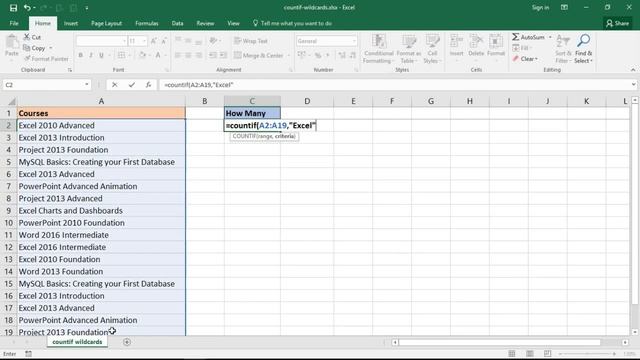Toggle Bold formatting

click(80, 55)
